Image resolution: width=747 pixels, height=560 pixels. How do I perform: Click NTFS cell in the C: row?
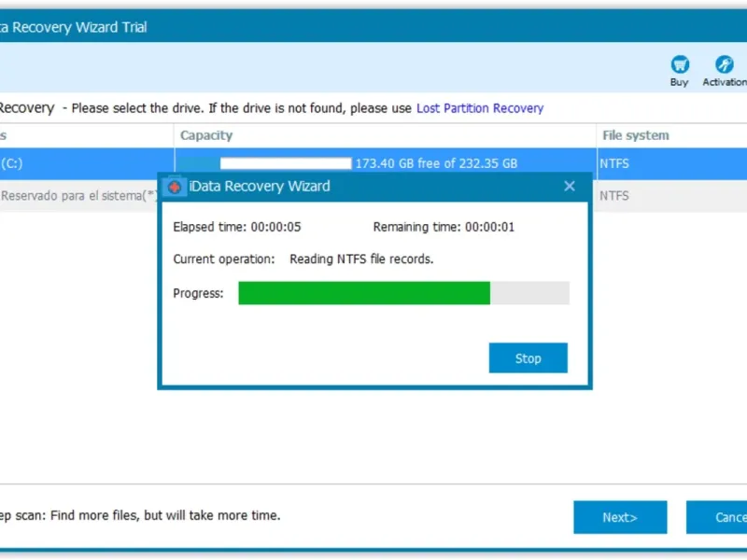click(x=614, y=163)
